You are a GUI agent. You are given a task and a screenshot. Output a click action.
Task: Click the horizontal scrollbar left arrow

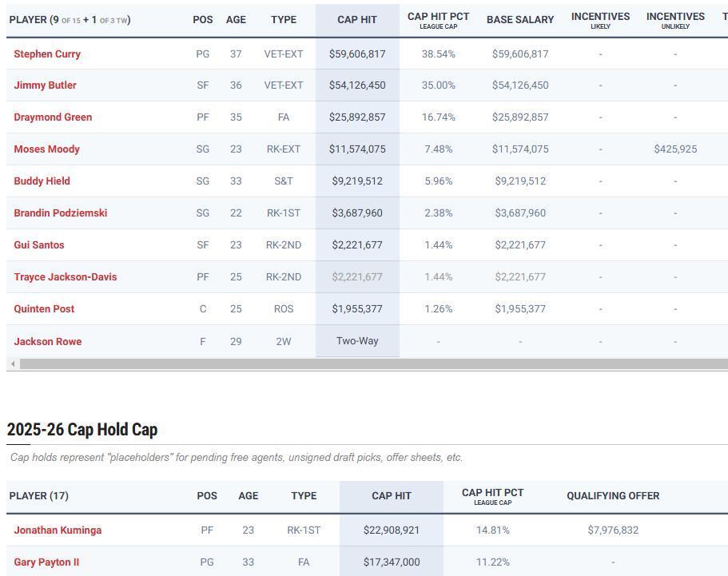click(13, 363)
